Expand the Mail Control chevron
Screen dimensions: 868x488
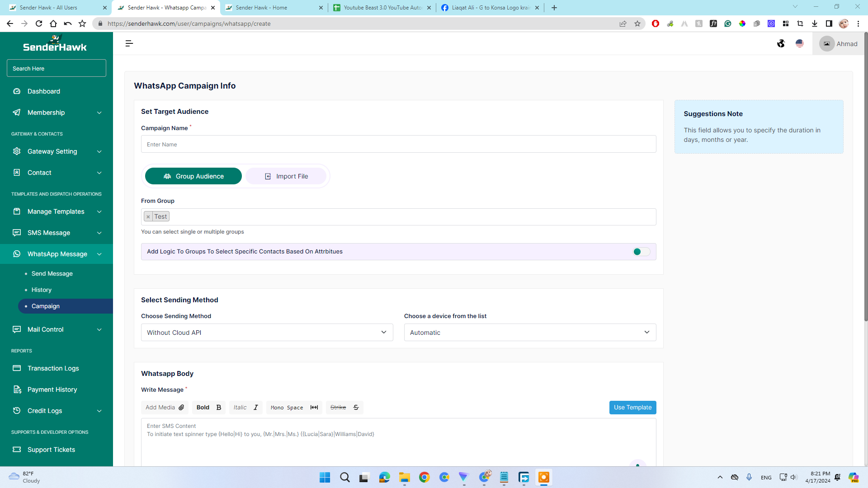click(x=99, y=329)
